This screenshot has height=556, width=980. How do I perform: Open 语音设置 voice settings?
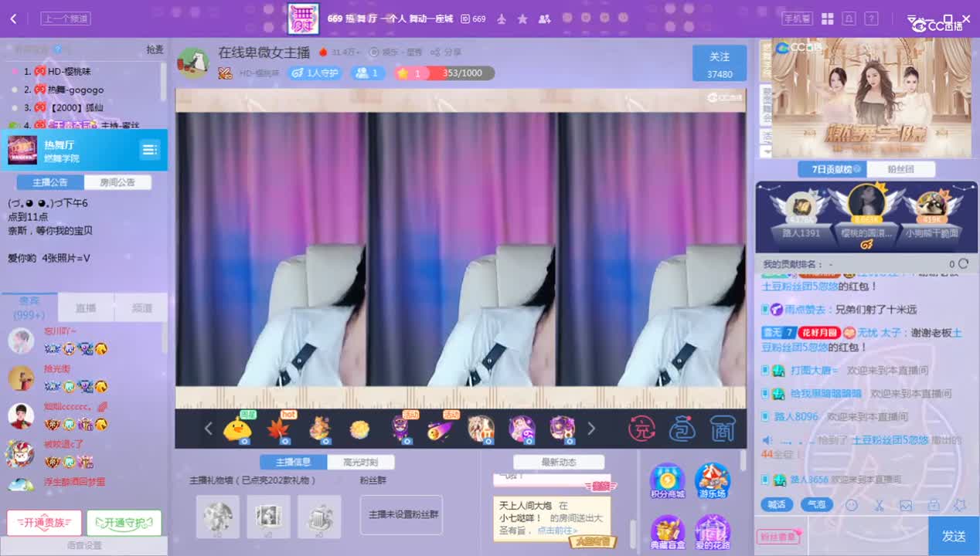(83, 545)
